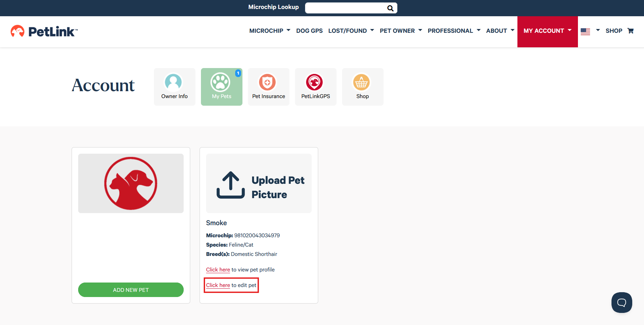
Task: Open the Owner Info account section
Action: [174, 87]
